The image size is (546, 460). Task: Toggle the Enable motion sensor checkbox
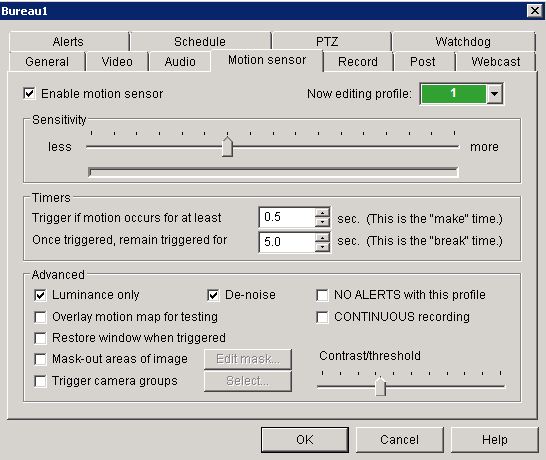[29, 93]
